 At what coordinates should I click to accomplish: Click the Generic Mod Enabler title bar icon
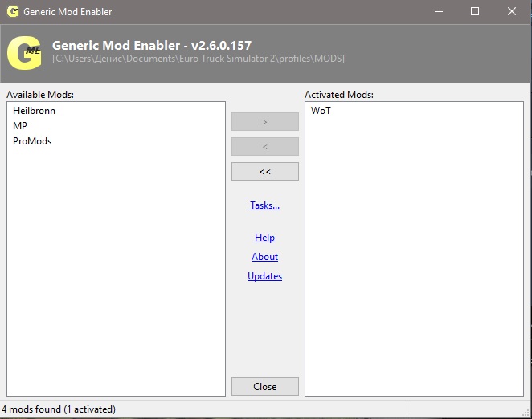pyautogui.click(x=13, y=11)
